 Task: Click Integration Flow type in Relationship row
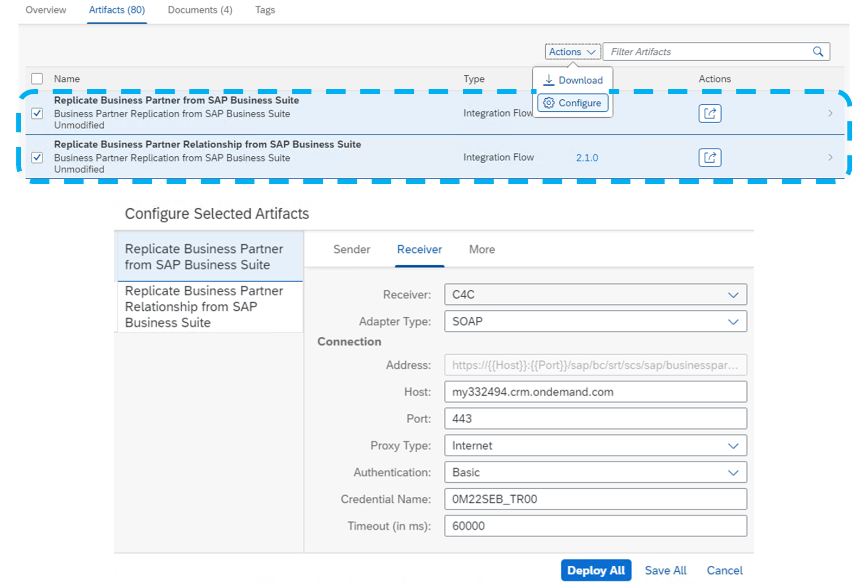click(499, 157)
